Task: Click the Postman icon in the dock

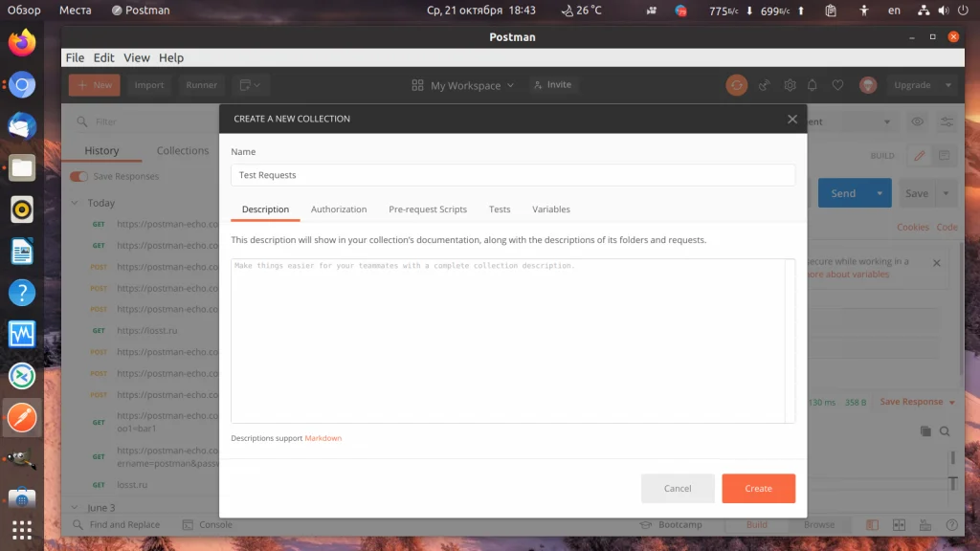Action: (22, 418)
